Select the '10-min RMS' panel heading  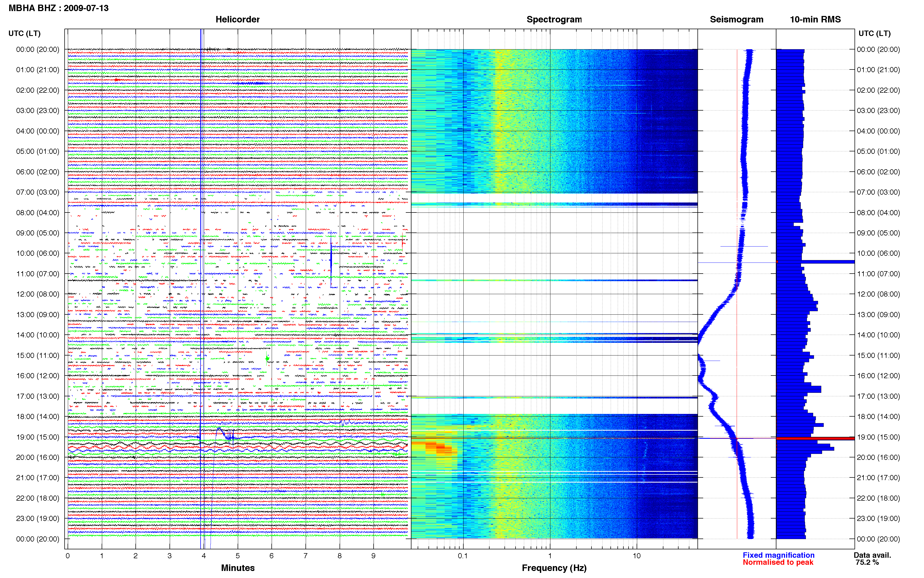(815, 19)
